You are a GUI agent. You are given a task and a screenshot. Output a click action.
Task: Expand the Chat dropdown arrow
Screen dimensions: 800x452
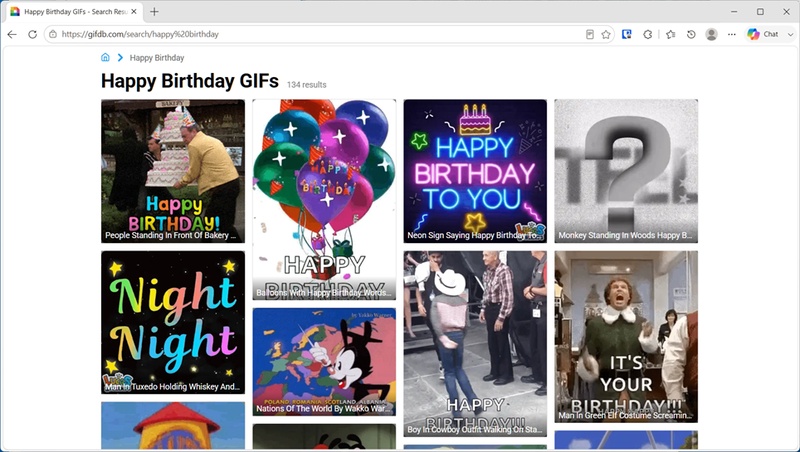click(x=790, y=34)
